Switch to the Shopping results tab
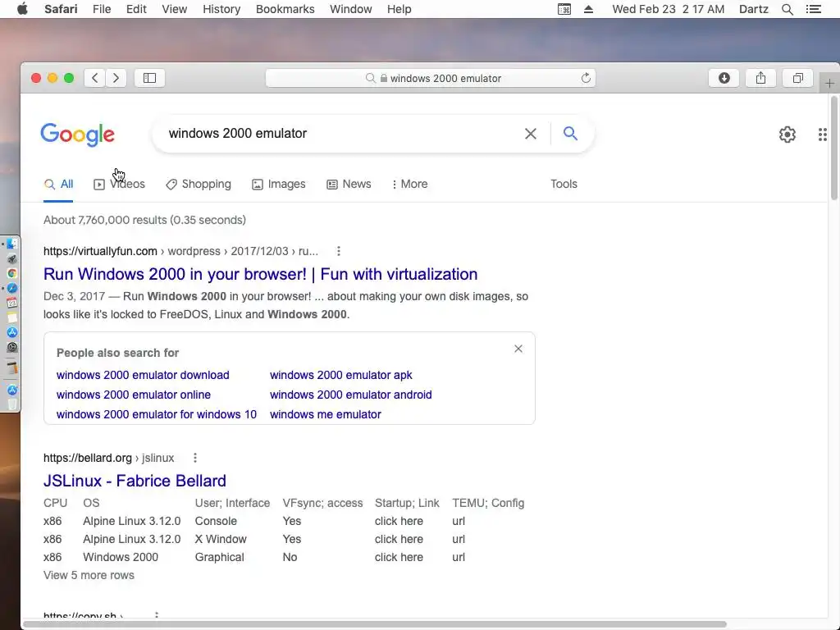This screenshot has height=630, width=840. click(x=199, y=184)
